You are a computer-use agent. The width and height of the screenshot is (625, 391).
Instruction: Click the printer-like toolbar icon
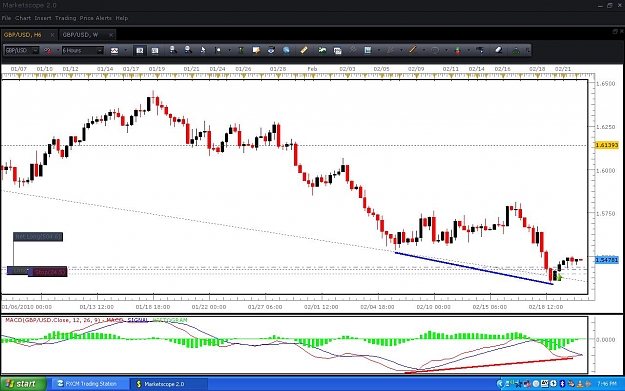(x=271, y=50)
